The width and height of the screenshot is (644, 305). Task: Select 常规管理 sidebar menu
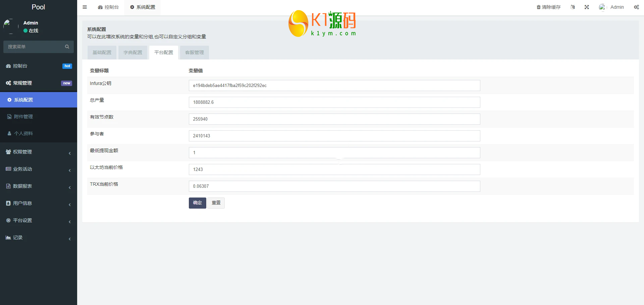pos(39,83)
